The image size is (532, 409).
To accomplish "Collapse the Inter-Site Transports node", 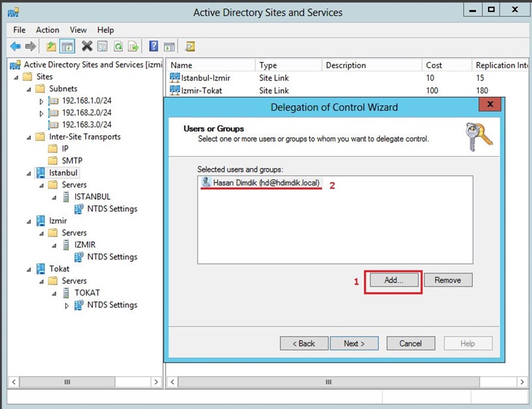I will 29,138.
